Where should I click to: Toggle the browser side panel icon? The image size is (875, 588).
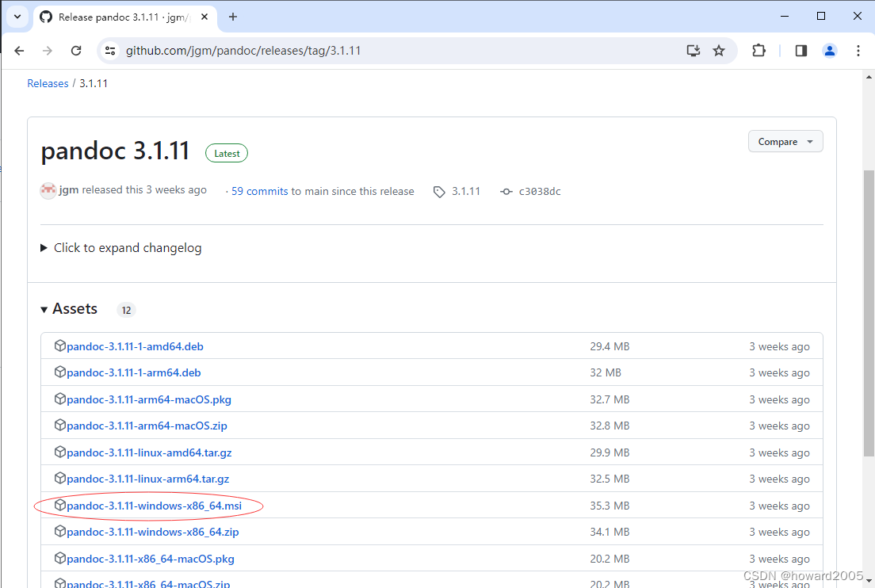click(801, 51)
